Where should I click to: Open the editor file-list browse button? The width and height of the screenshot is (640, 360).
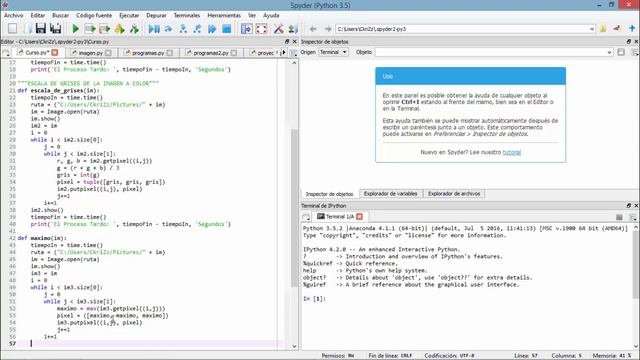pos(6,53)
